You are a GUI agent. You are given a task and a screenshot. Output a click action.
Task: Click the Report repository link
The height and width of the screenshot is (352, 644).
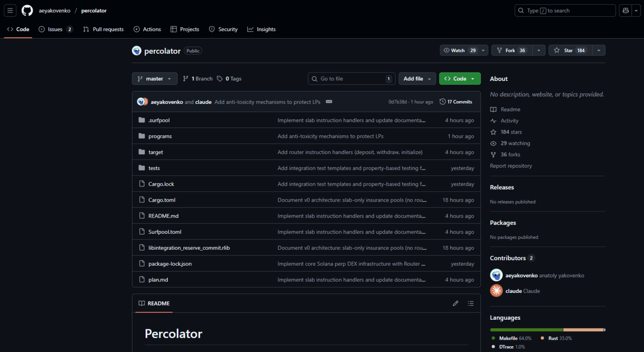tap(511, 166)
